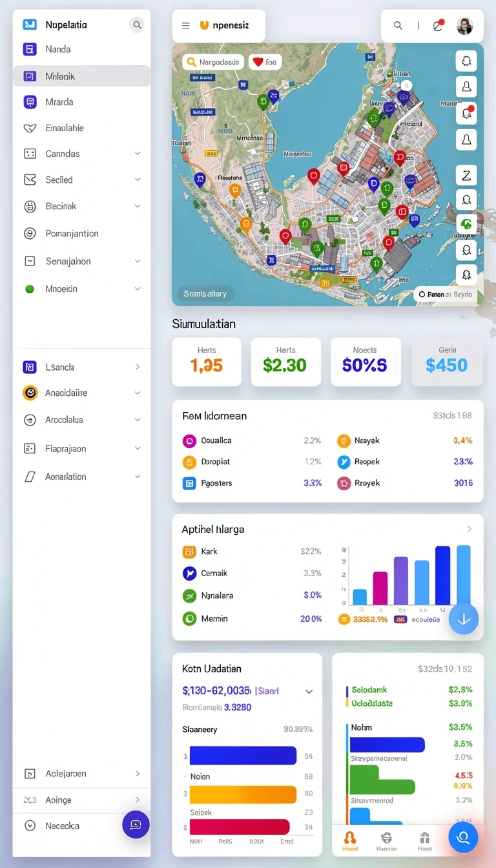Viewport: 496px width, 868px height.
Task: Click the $450 Gerla stat card
Action: point(447,362)
